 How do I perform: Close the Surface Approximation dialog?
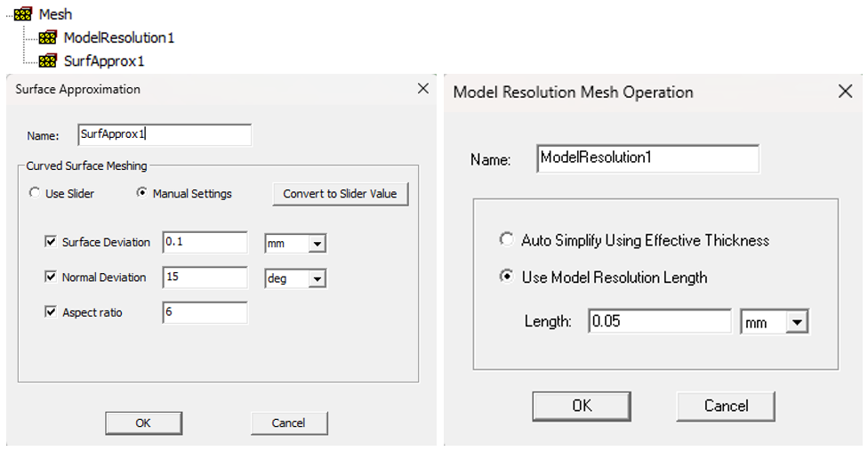pyautogui.click(x=422, y=89)
